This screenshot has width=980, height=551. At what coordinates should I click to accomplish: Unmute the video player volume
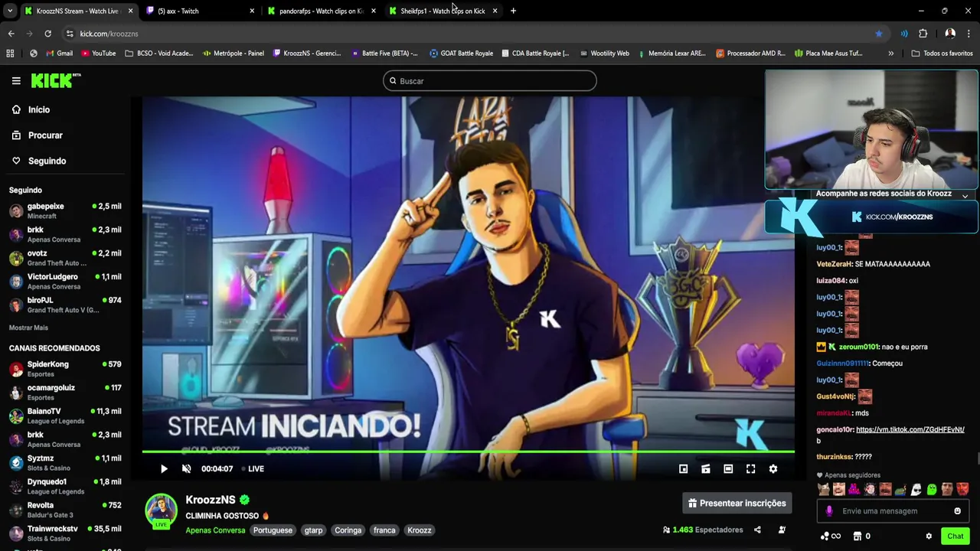click(186, 469)
